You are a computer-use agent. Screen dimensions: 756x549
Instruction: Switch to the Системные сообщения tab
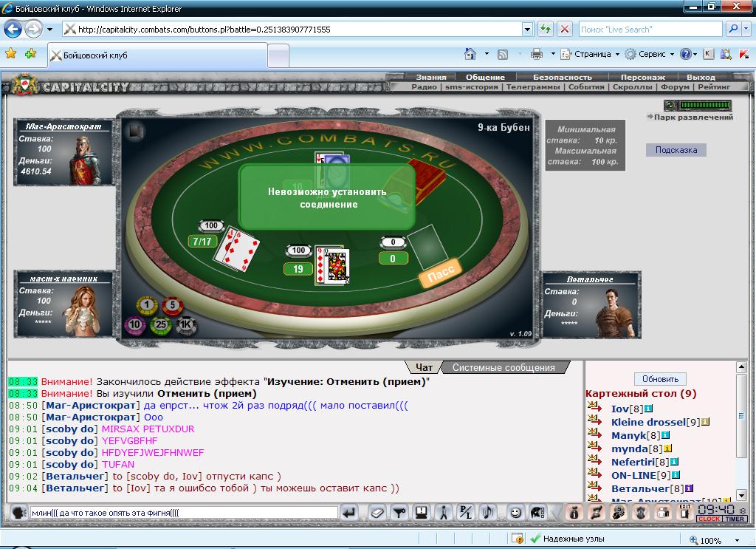tap(504, 367)
